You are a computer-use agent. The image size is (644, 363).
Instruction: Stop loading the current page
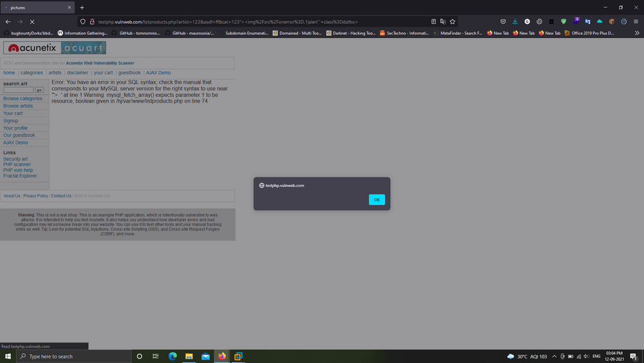click(32, 22)
